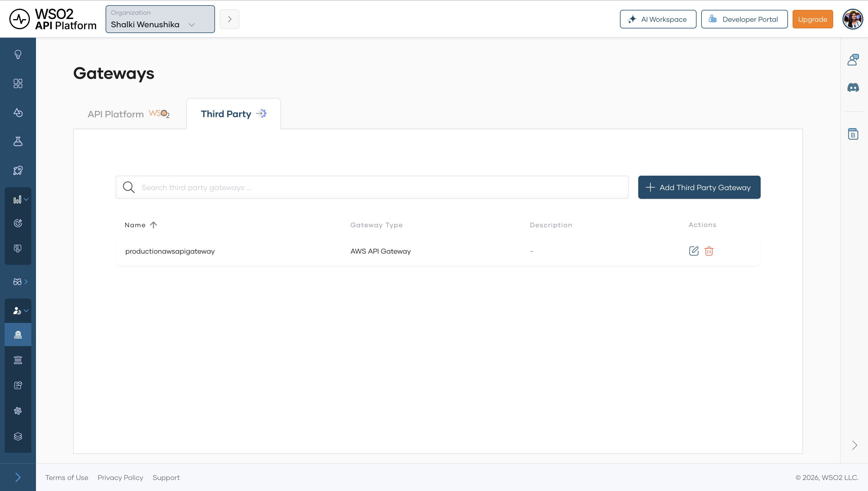The image size is (868, 491).
Task: Click the Name column header
Action: (135, 225)
